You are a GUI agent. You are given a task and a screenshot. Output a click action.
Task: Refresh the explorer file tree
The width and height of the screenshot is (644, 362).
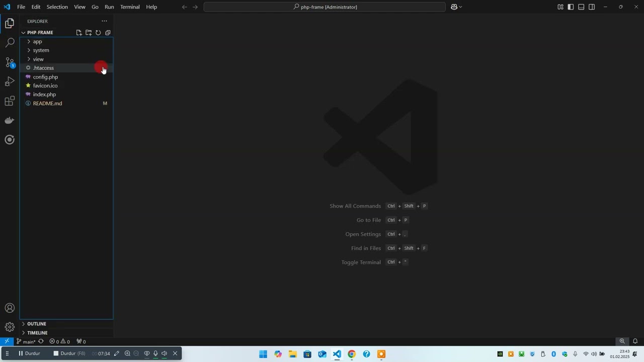point(98,33)
